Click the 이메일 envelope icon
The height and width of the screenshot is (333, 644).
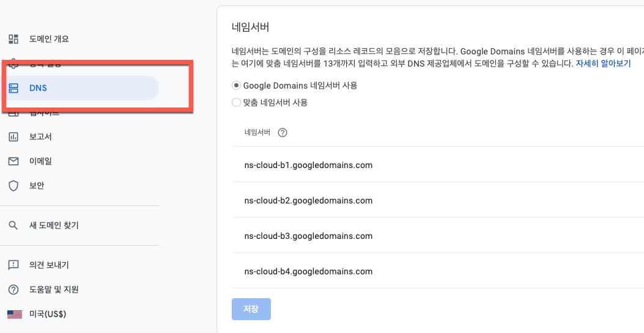tap(13, 161)
